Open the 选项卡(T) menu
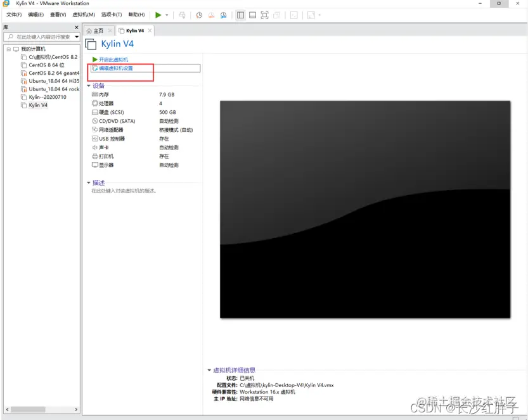The image size is (528, 420). [112, 15]
